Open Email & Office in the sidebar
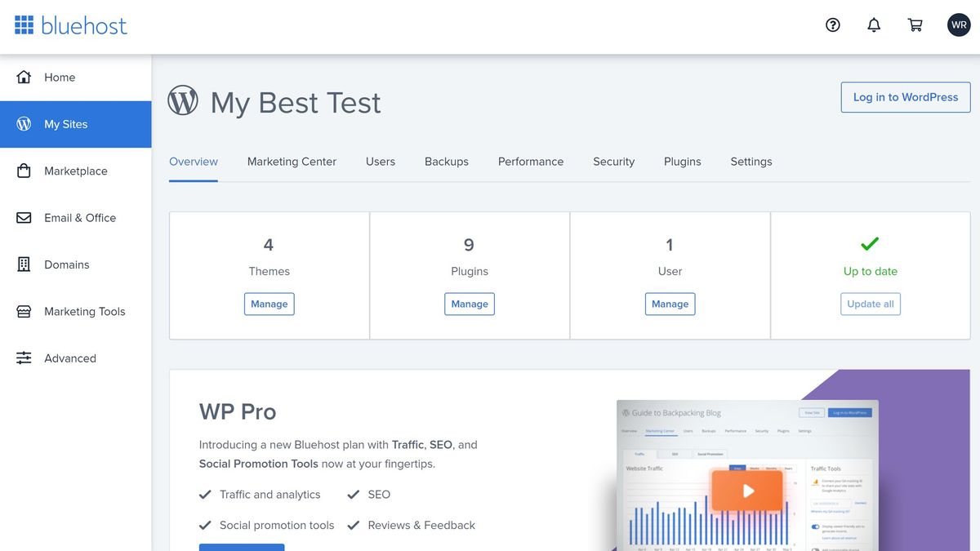The image size is (980, 551). click(x=75, y=218)
